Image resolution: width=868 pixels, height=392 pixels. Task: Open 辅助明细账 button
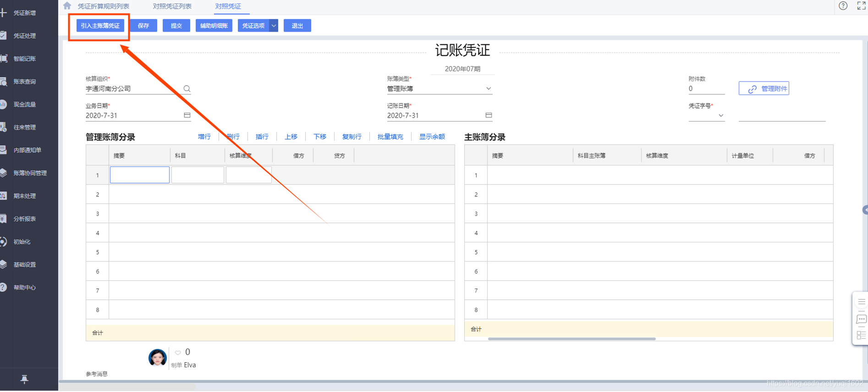(x=214, y=26)
